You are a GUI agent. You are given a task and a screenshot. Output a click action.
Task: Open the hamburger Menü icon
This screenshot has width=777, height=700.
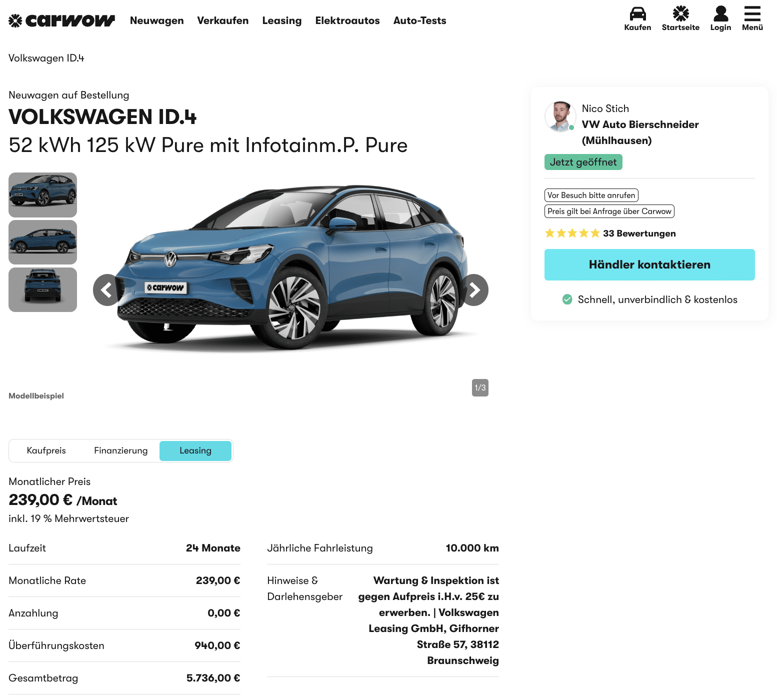(x=752, y=13)
